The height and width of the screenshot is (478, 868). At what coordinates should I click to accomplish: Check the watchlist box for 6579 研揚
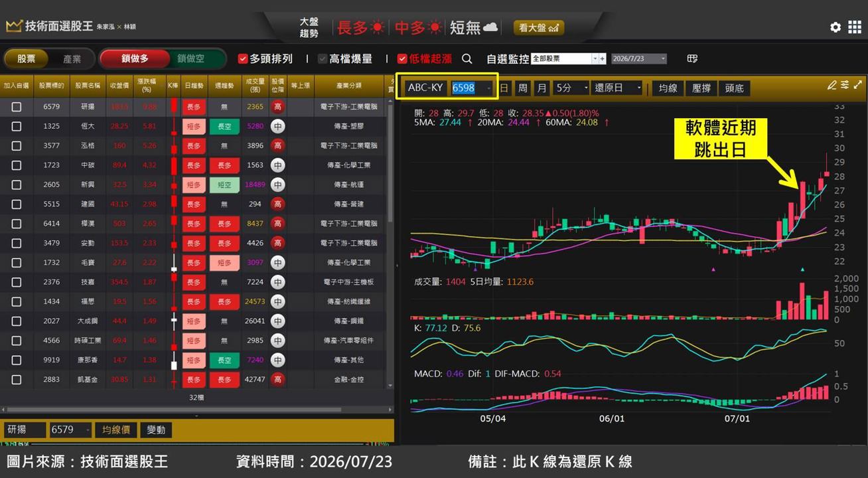coord(17,106)
